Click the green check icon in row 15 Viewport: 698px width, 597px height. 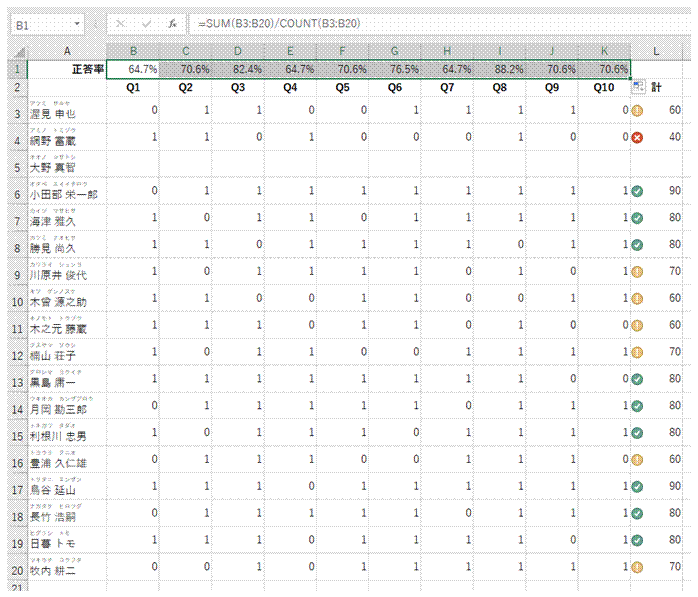coord(637,433)
